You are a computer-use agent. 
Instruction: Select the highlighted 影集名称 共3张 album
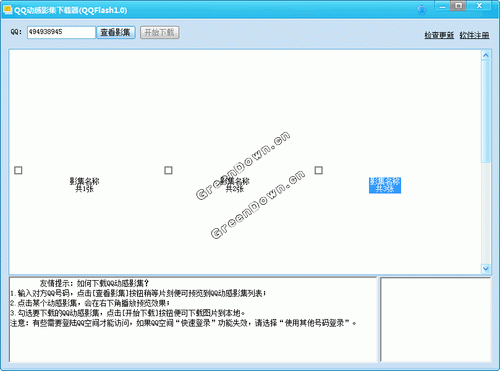(385, 185)
